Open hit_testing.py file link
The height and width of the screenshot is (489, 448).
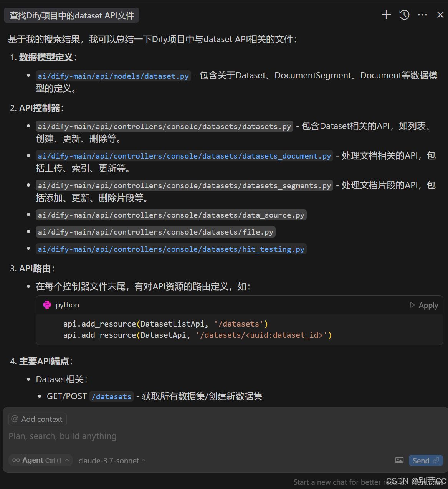(x=171, y=249)
